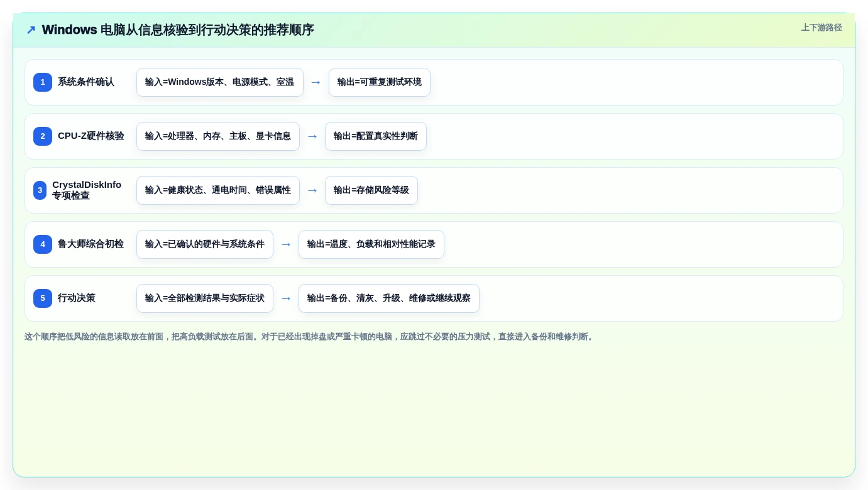Click the "输出=配置真实性判断" box
Screen dimensions: 868x490
coord(376,136)
